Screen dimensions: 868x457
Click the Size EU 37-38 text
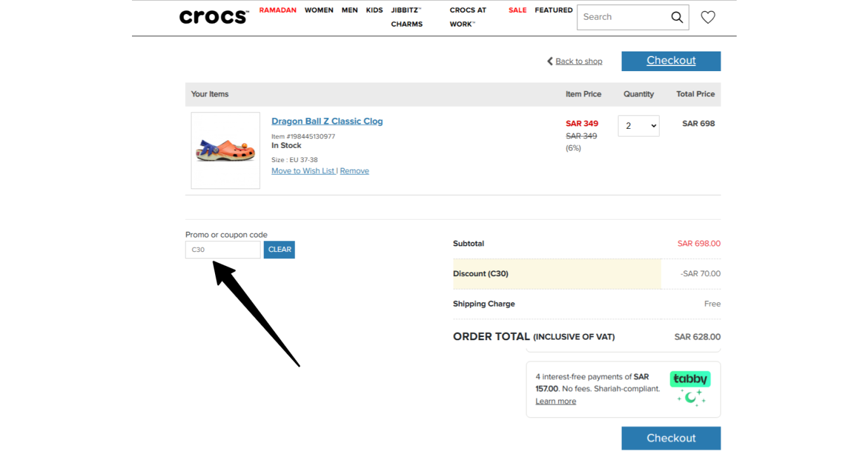294,160
